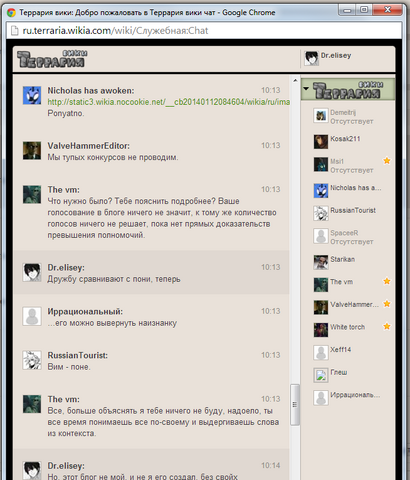Screen dimensions: 410x480
Task: Click the address bar URL field
Action: [204, 31]
